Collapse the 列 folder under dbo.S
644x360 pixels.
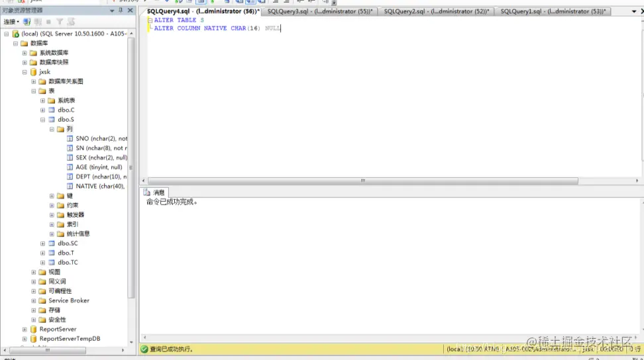tap(52, 129)
